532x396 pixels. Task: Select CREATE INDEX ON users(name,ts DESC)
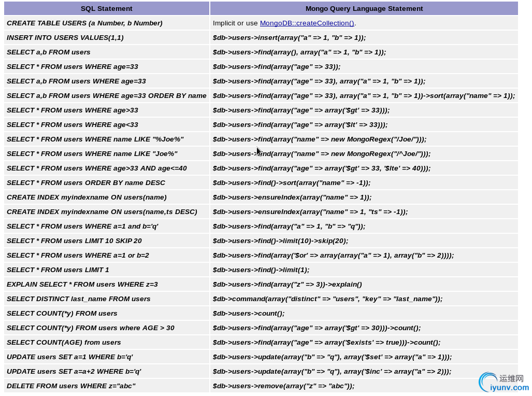(107, 212)
